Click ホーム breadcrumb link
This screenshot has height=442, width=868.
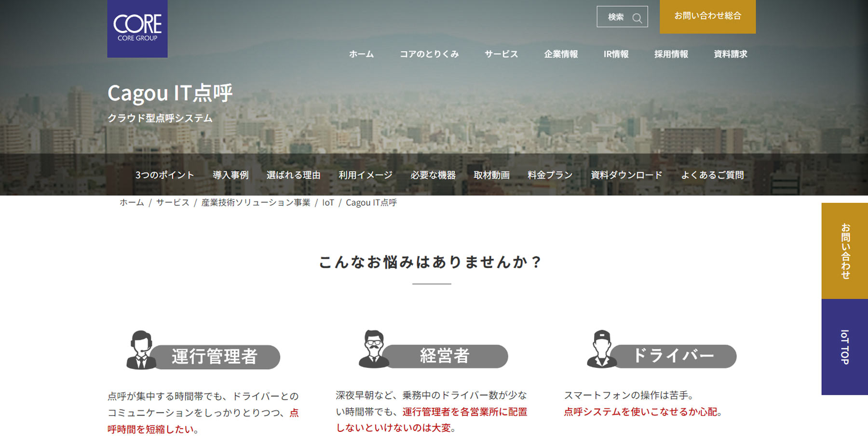pos(132,202)
